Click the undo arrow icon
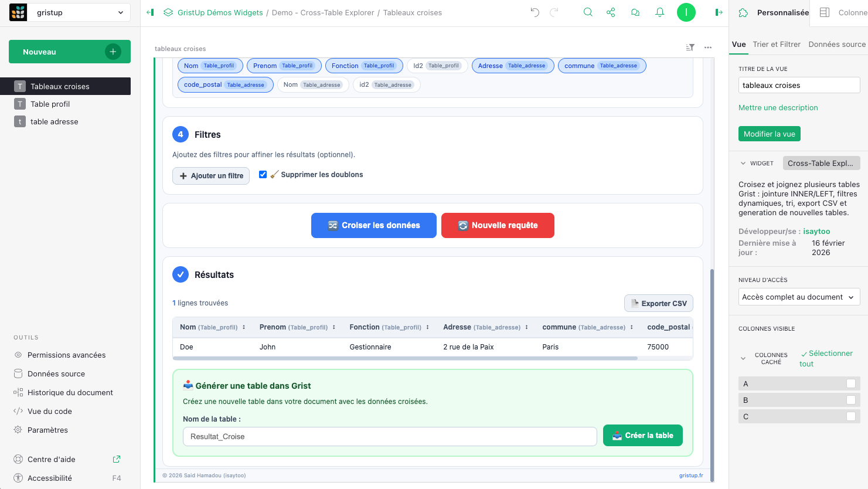868x489 pixels. pyautogui.click(x=535, y=12)
